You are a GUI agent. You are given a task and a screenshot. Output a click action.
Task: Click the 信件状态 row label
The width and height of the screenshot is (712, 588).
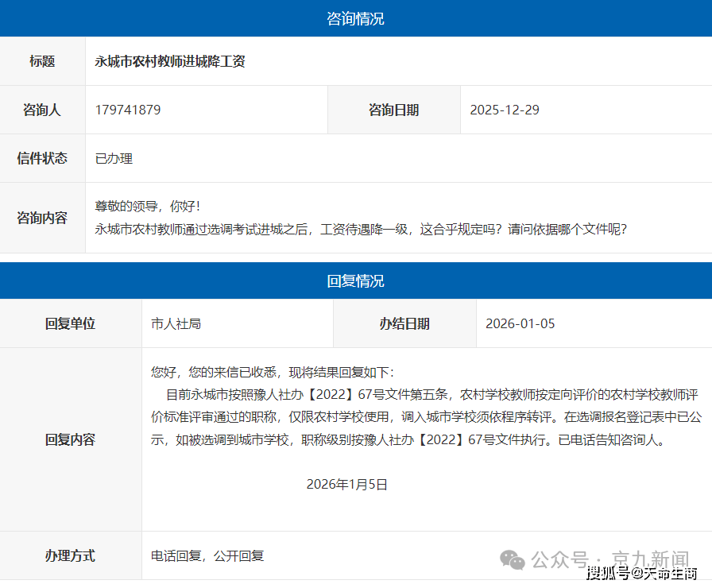tap(42, 158)
